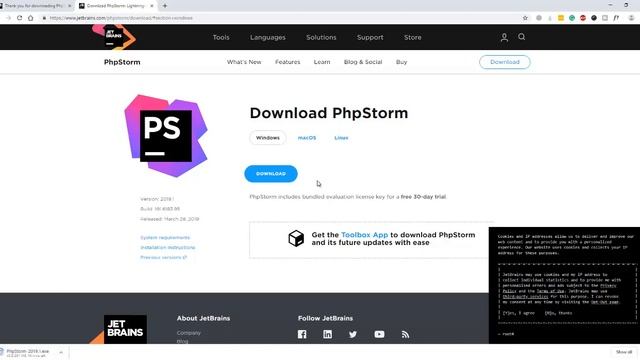This screenshot has height=360, width=640.
Task: Reload the page in the browser
Action: (x=19, y=18)
